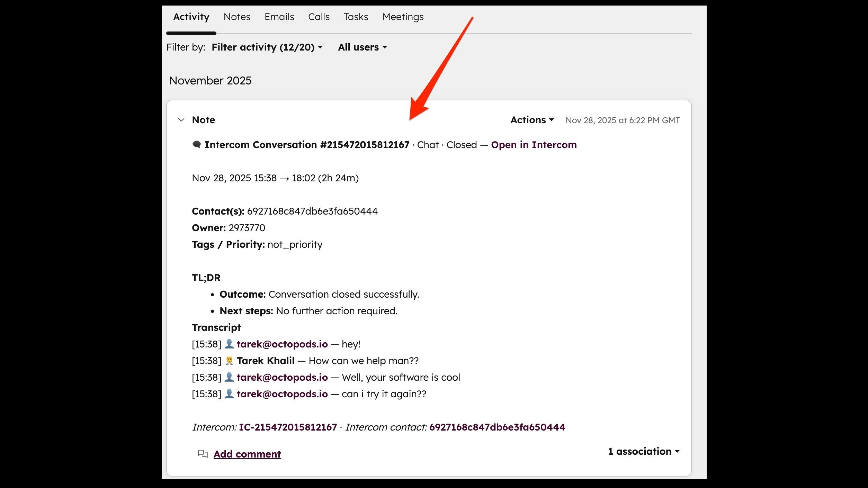Viewport: 868px width, 488px height.
Task: Collapse the Note chevron
Action: click(181, 120)
